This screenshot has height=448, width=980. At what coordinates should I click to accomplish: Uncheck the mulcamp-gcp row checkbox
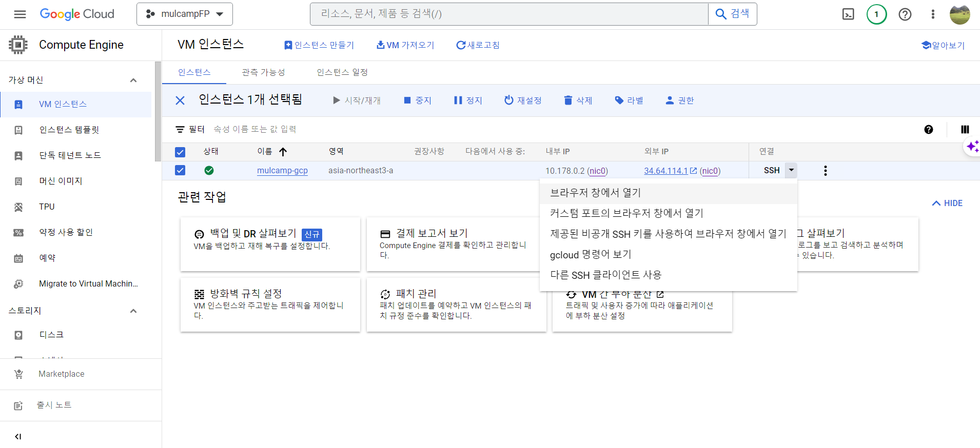point(180,170)
